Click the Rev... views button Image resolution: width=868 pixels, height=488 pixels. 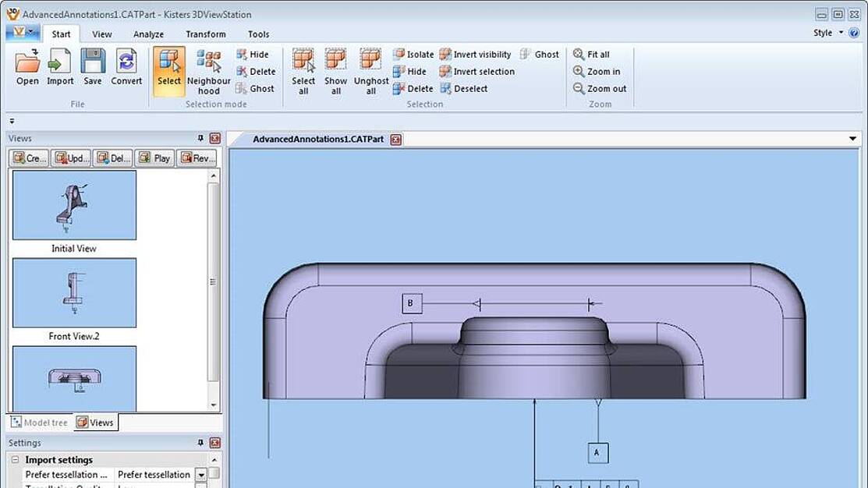197,158
